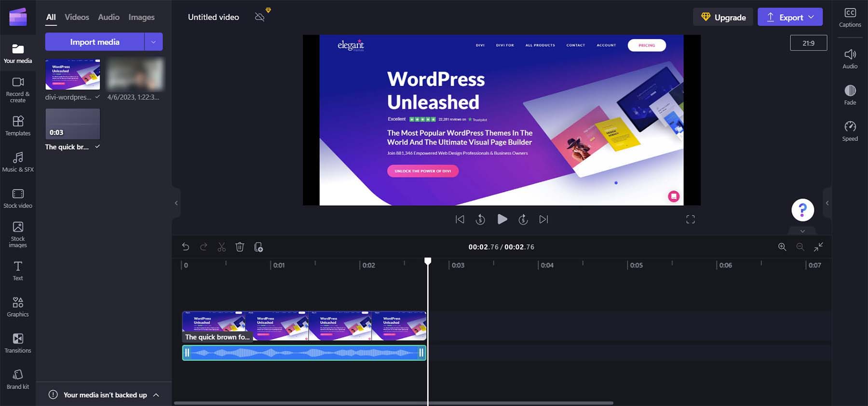Zoom in on the timeline

coord(782,247)
